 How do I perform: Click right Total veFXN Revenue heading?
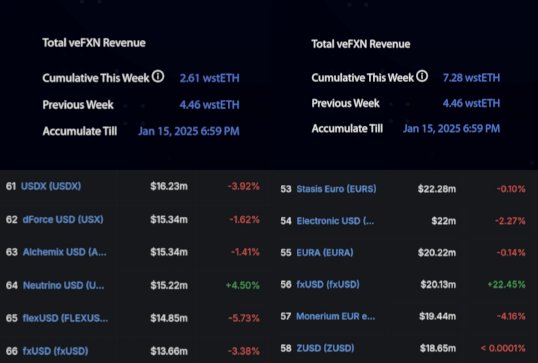(361, 44)
